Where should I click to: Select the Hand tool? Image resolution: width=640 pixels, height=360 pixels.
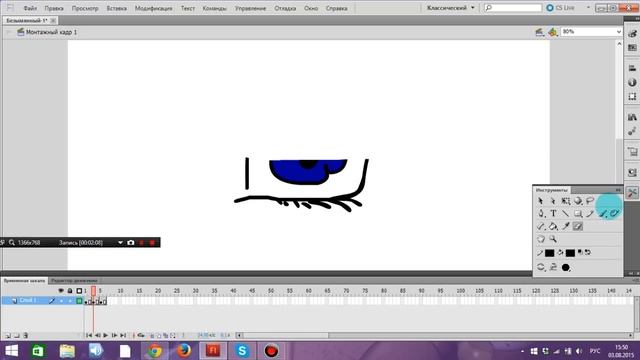click(x=541, y=239)
